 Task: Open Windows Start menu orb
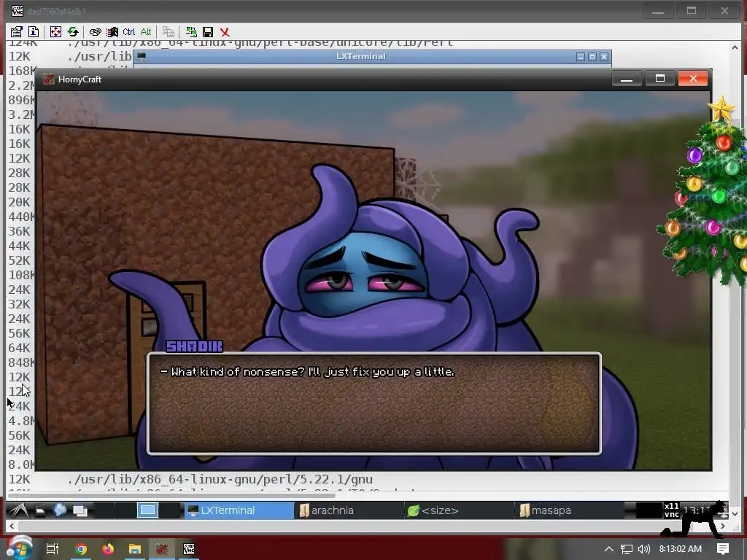20,548
